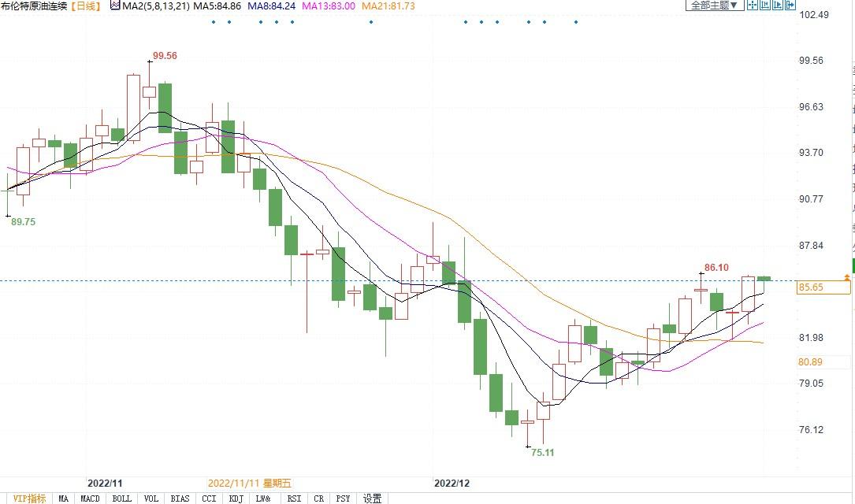Select the KDJ indicator tab
Screen dimensions: 855x504
click(236, 498)
